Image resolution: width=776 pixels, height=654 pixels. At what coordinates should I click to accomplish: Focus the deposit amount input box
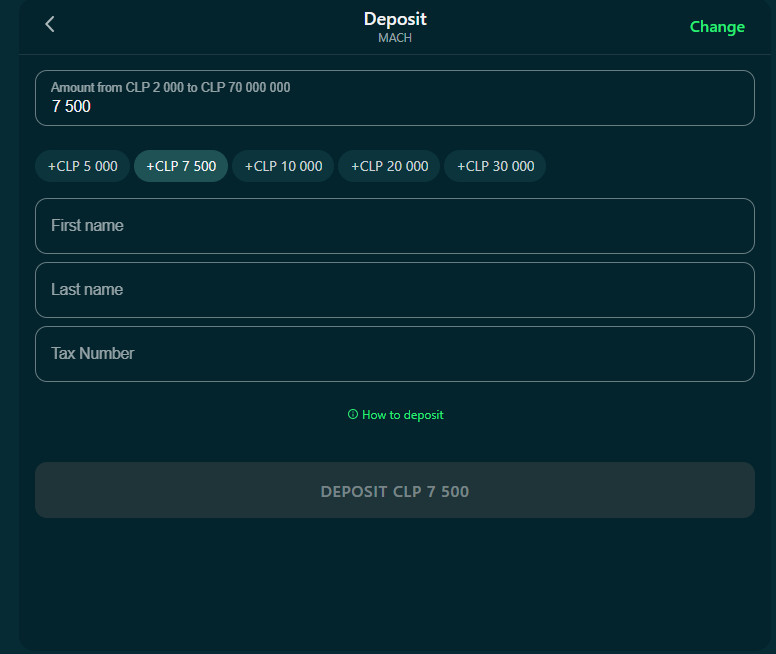tap(394, 98)
